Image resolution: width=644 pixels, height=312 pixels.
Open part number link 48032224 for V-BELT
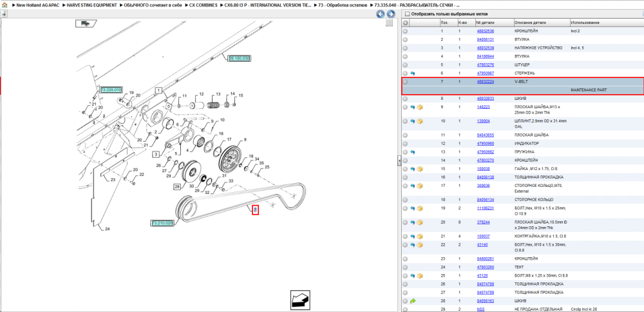485,82
